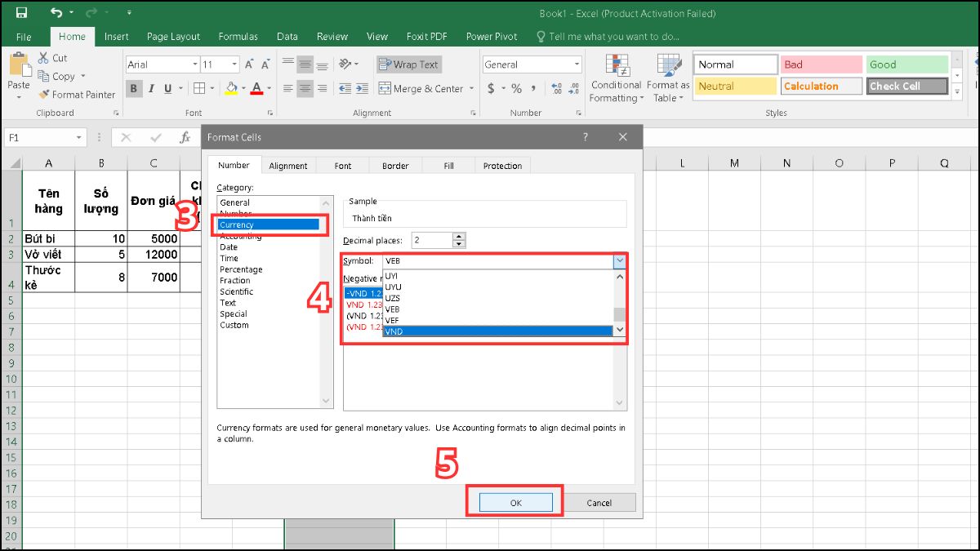The width and height of the screenshot is (980, 551).
Task: Select the Format Painter tool
Action: pyautogui.click(x=76, y=94)
